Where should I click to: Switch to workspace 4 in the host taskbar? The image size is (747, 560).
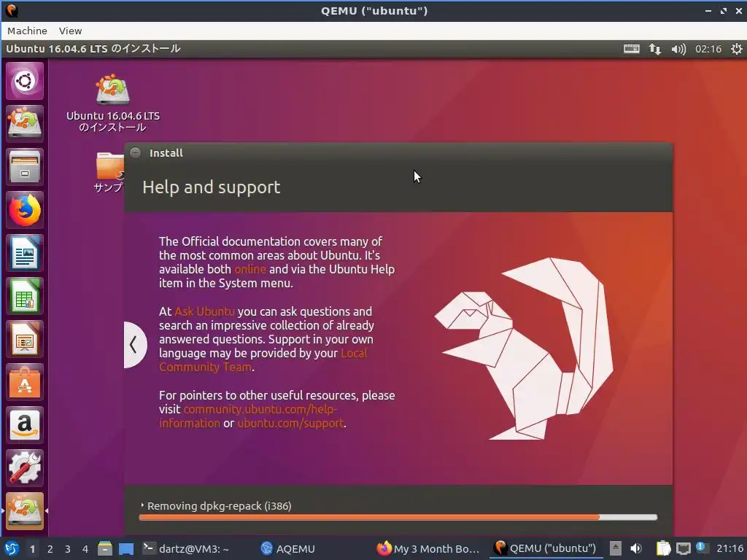point(85,549)
